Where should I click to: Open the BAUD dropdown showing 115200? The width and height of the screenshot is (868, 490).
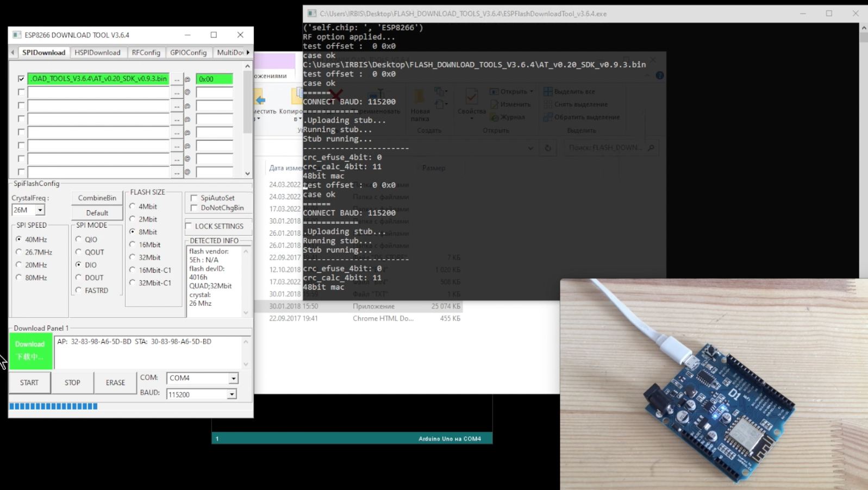[232, 394]
